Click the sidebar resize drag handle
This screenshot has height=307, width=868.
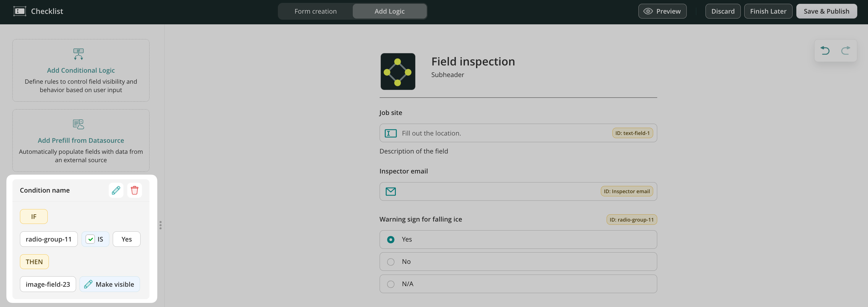coord(160,225)
